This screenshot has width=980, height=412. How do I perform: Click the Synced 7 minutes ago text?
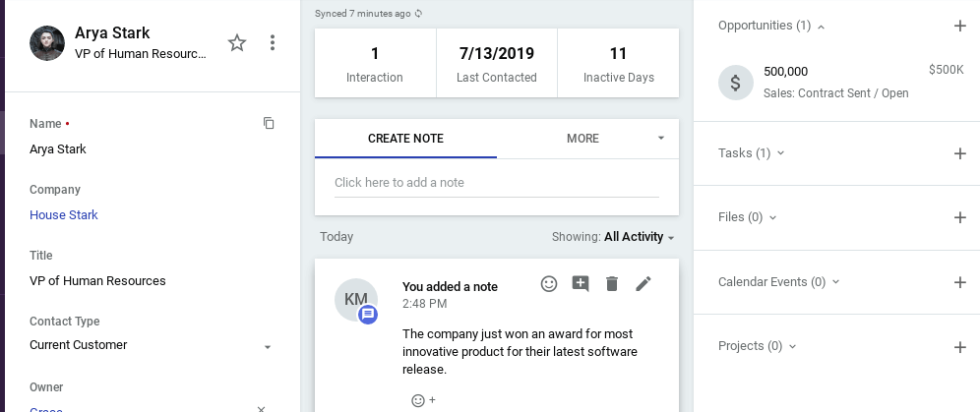tap(362, 13)
